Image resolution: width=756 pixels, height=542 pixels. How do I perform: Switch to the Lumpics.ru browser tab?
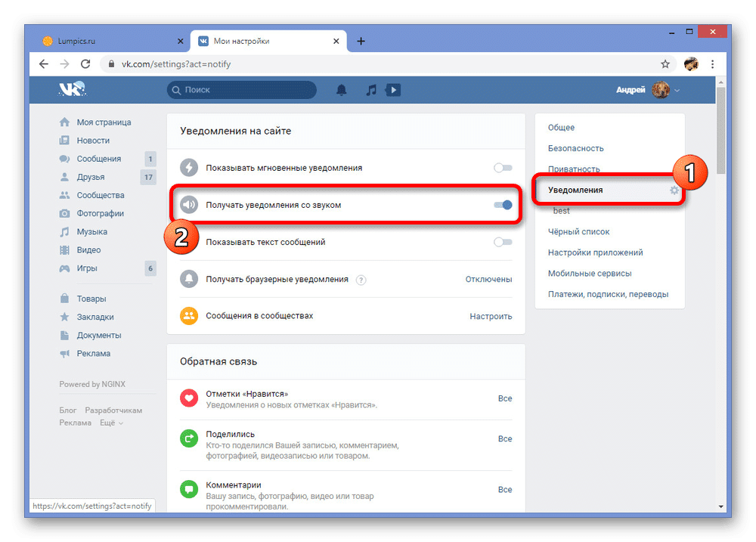tap(106, 41)
